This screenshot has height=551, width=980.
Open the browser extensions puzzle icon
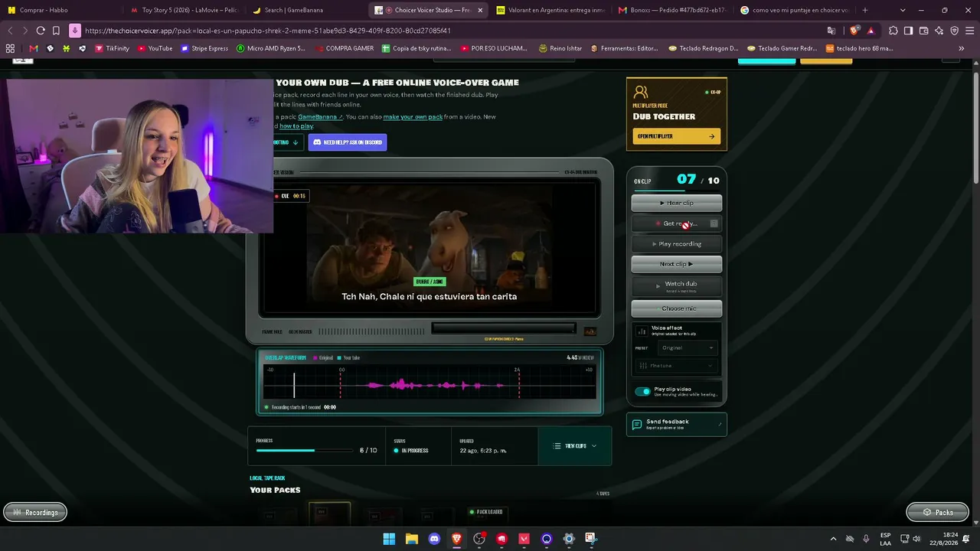coord(893,31)
